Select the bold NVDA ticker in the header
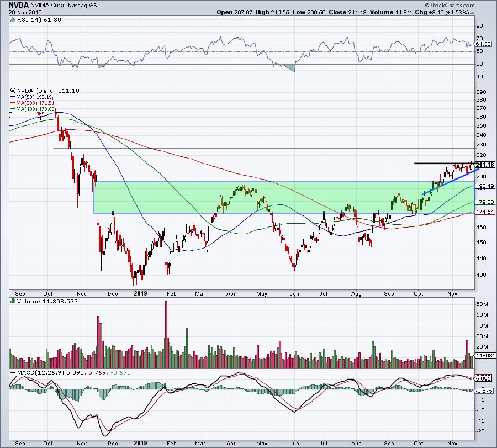Screen dimensions: 497x448 [19, 5]
